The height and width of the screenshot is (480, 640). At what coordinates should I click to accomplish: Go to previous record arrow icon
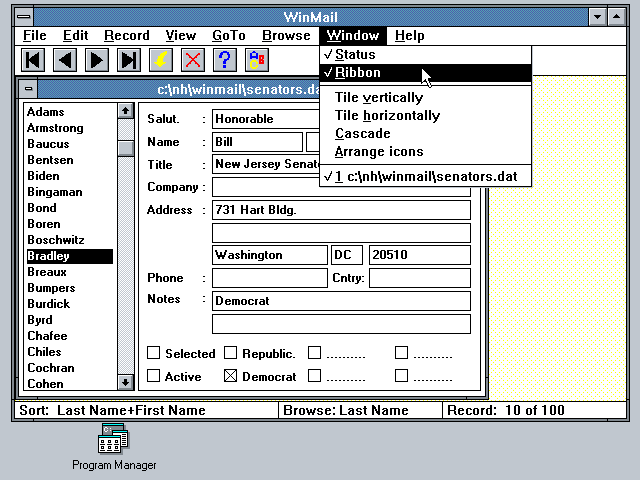pyautogui.click(x=65, y=60)
